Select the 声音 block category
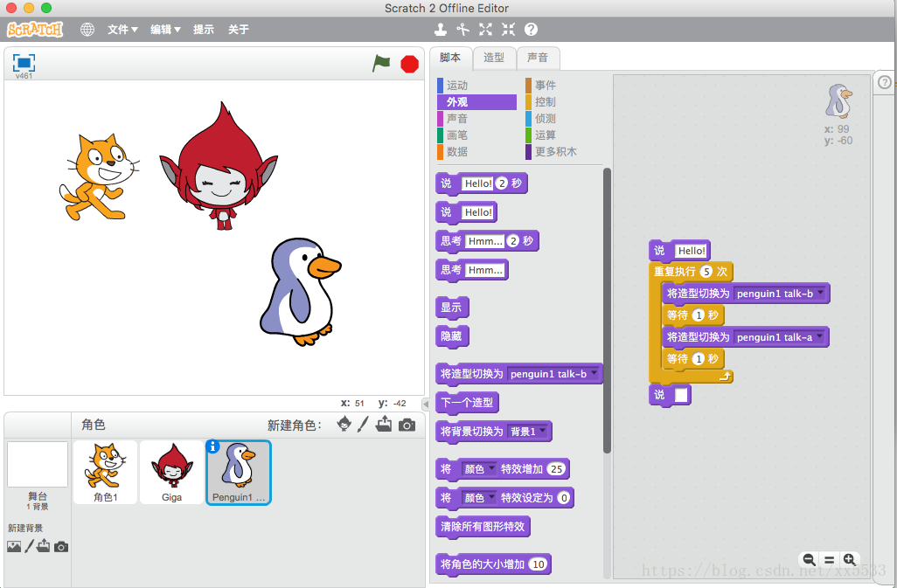The width and height of the screenshot is (897, 588). tap(476, 118)
